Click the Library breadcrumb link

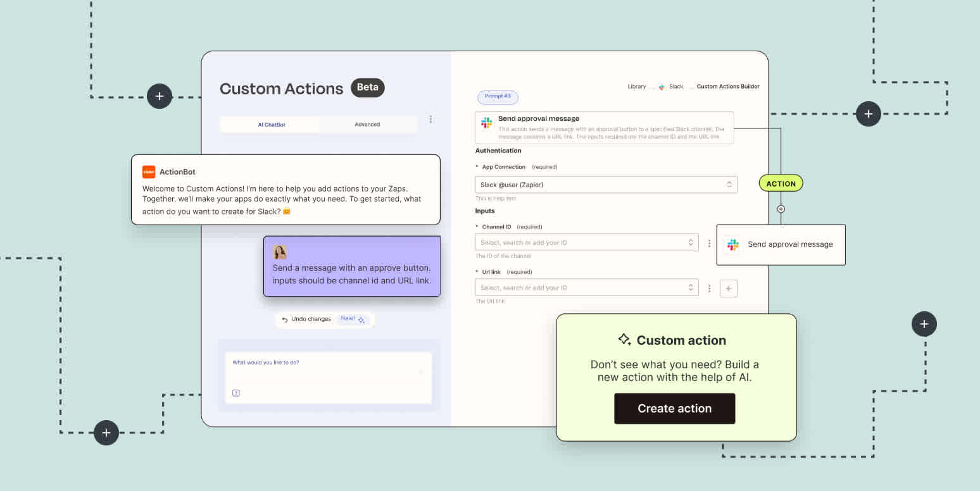(636, 86)
